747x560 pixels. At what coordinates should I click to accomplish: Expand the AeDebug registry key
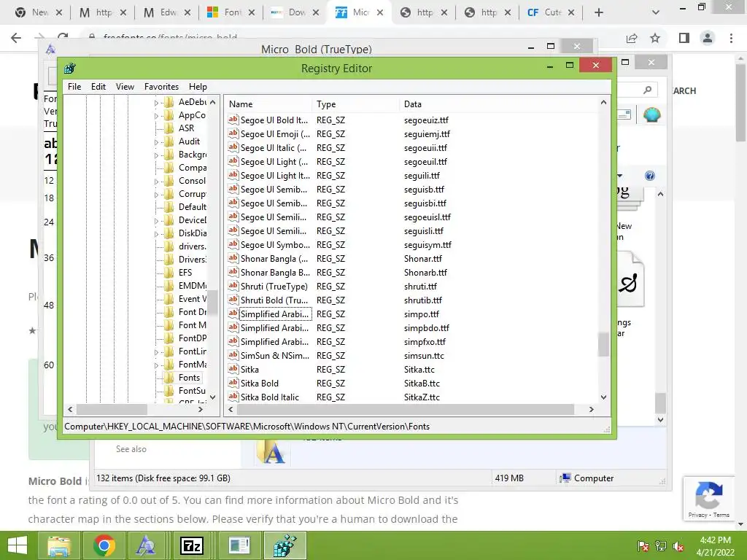coord(156,102)
